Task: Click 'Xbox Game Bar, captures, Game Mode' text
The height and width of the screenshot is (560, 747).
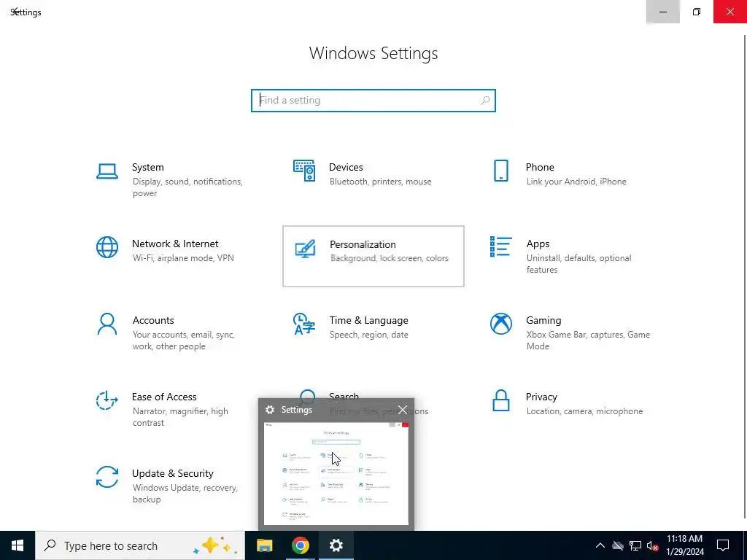Action: tap(588, 341)
